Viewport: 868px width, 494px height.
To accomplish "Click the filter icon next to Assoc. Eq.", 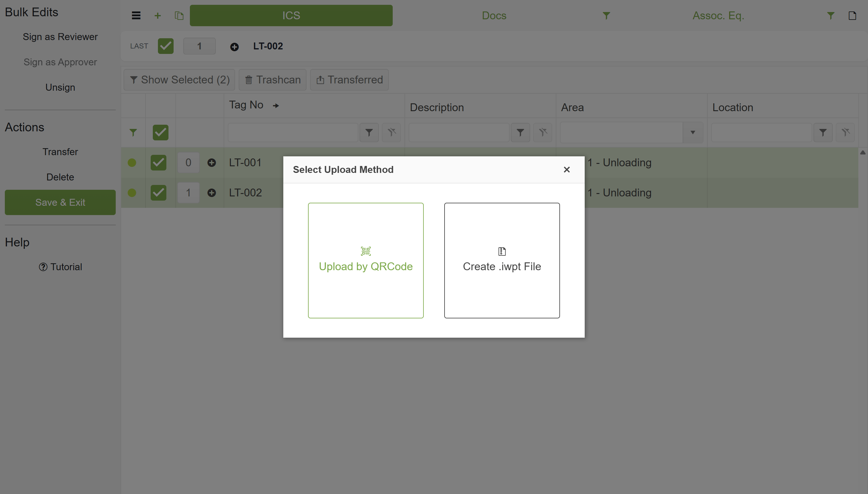I will (x=830, y=16).
